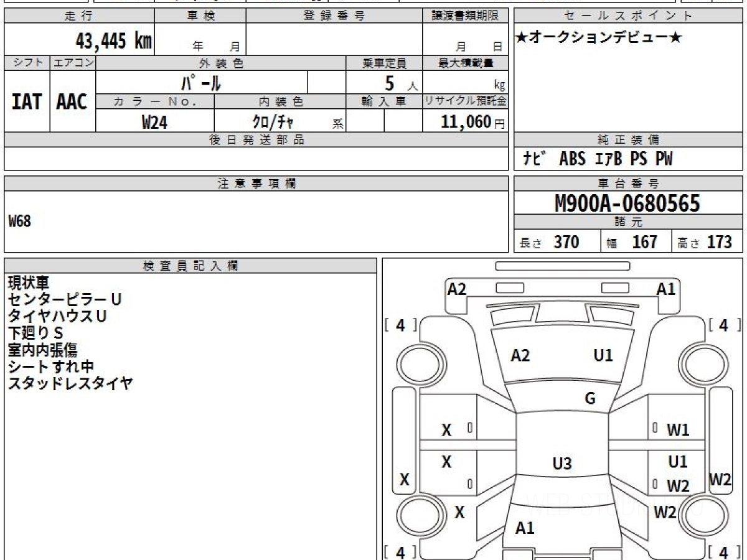Select the interior color クロ/チャ
This screenshot has width=747, height=560.
point(273,122)
